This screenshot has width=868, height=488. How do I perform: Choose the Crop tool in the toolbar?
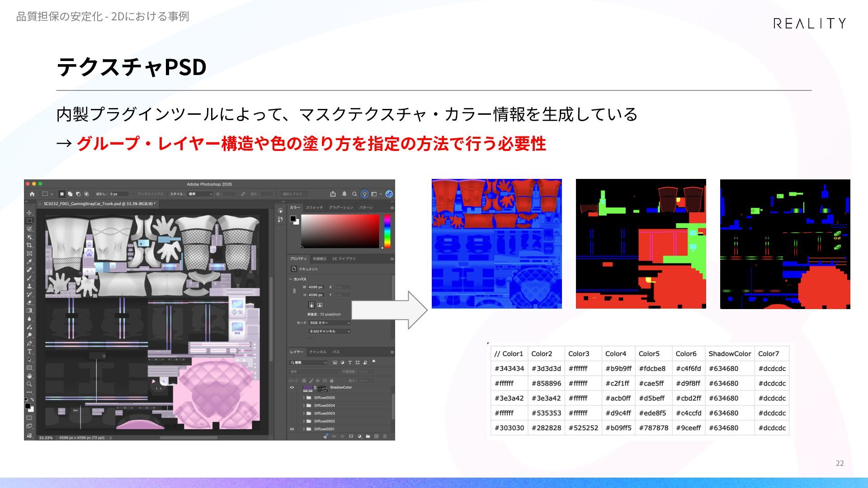pyautogui.click(x=29, y=245)
